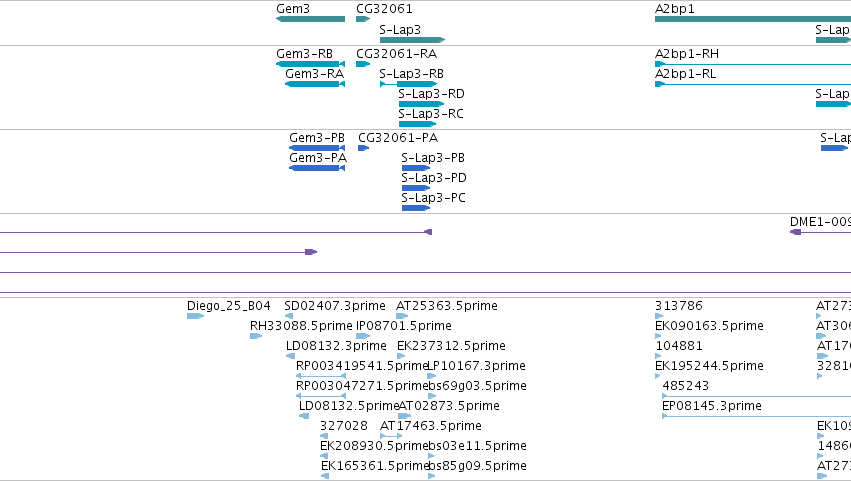The height and width of the screenshot is (481, 851).
Task: Click EK208930.5prime EST label
Action: pos(374,446)
